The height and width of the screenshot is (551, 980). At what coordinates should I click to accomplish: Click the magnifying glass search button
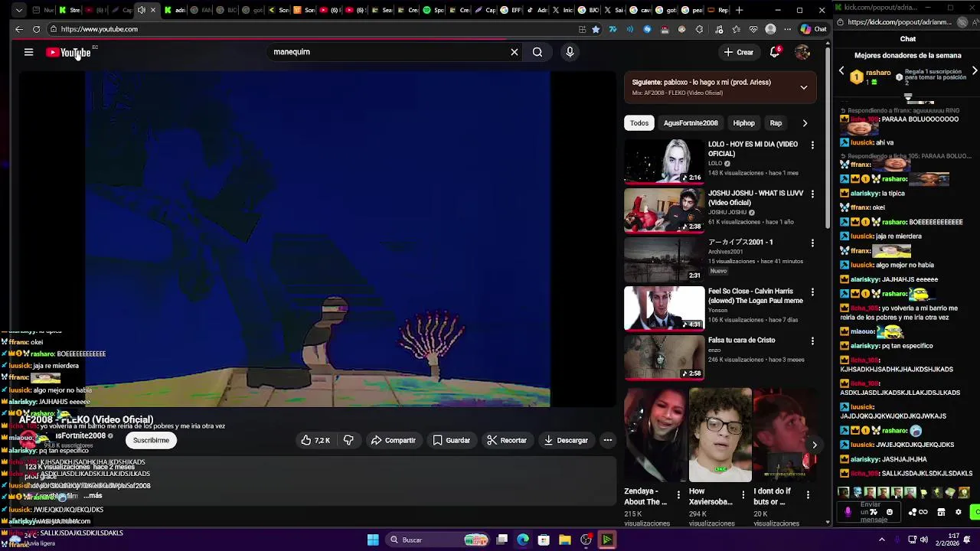click(x=537, y=52)
